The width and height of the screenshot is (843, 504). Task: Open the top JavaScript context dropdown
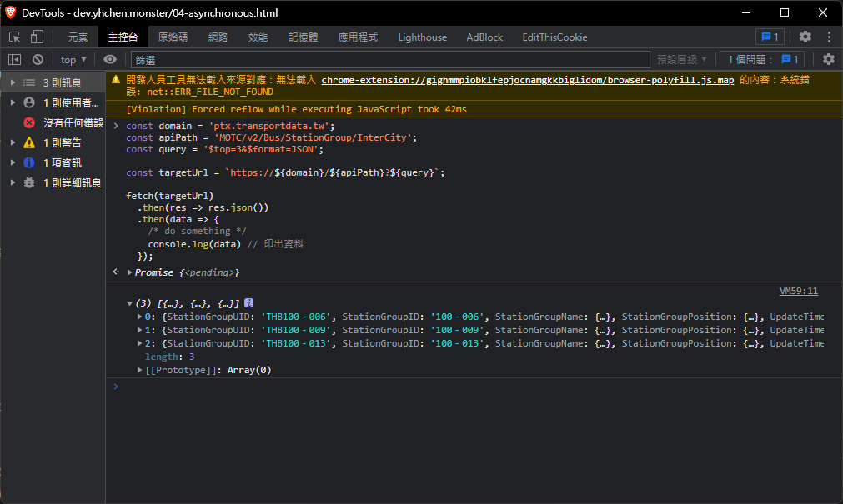(73, 59)
